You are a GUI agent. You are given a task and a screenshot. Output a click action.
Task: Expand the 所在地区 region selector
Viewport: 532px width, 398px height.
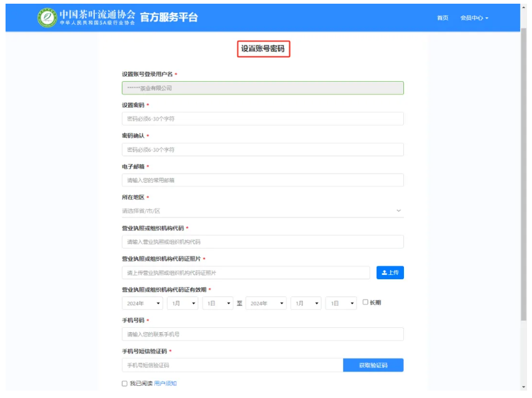(x=262, y=210)
